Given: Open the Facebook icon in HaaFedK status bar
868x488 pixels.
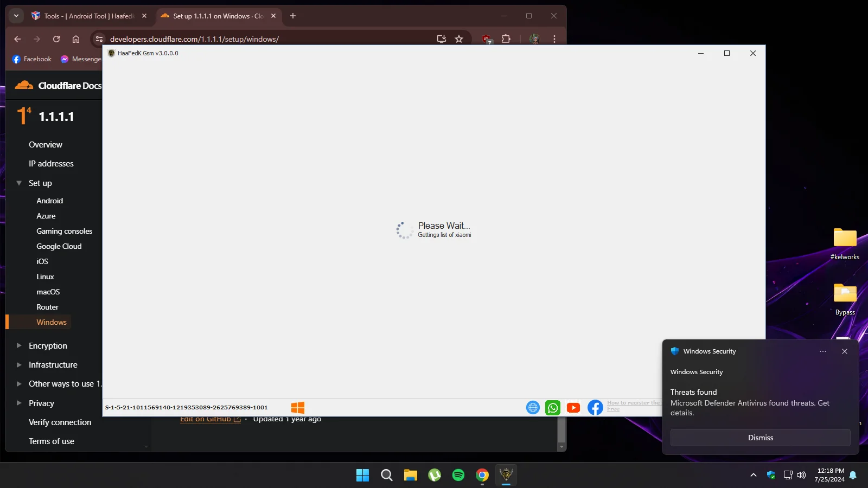Looking at the screenshot, I should (x=595, y=408).
